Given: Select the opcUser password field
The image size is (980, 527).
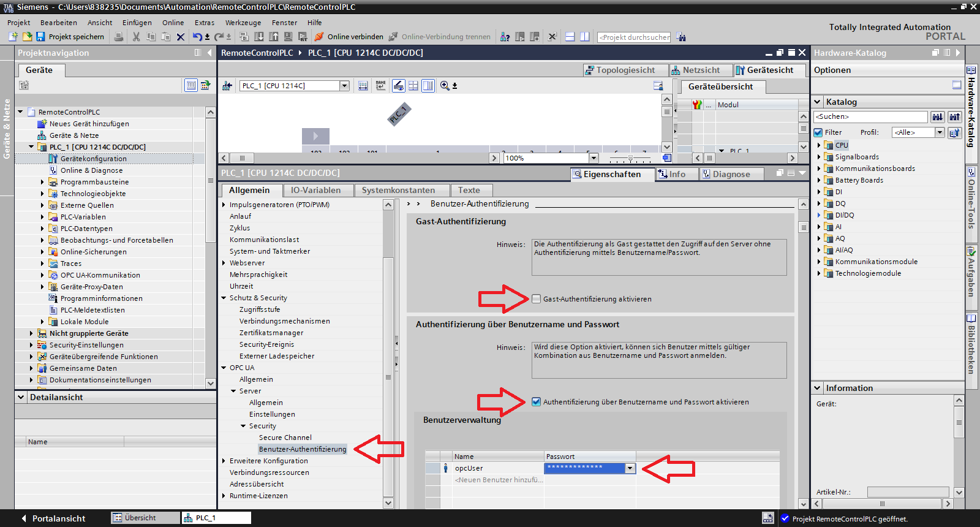Looking at the screenshot, I should (584, 468).
